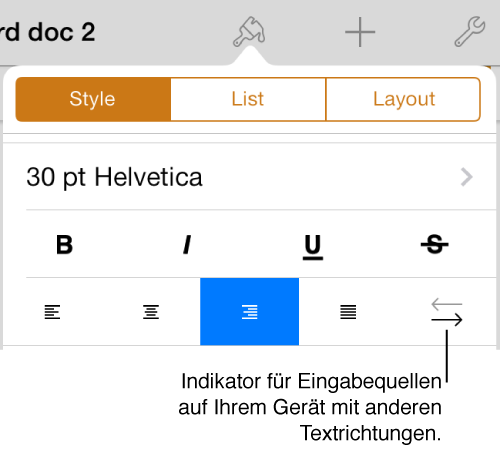Center align the text
Image resolution: width=502 pixels, height=454 pixels.
click(151, 312)
